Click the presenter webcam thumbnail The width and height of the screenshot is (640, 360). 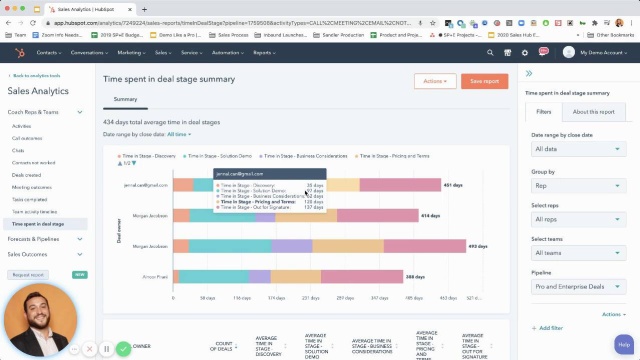40,320
